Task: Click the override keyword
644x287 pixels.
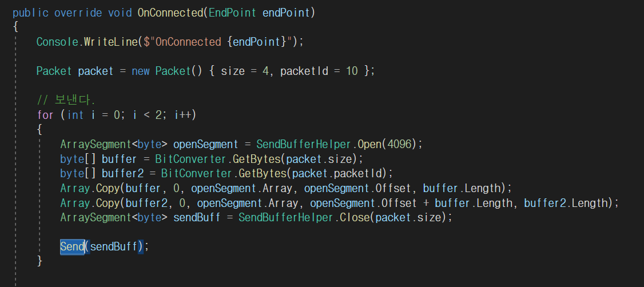Action: 77,13
